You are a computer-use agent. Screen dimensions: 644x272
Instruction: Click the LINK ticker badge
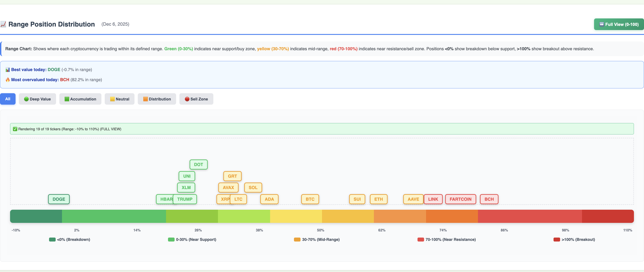click(433, 199)
